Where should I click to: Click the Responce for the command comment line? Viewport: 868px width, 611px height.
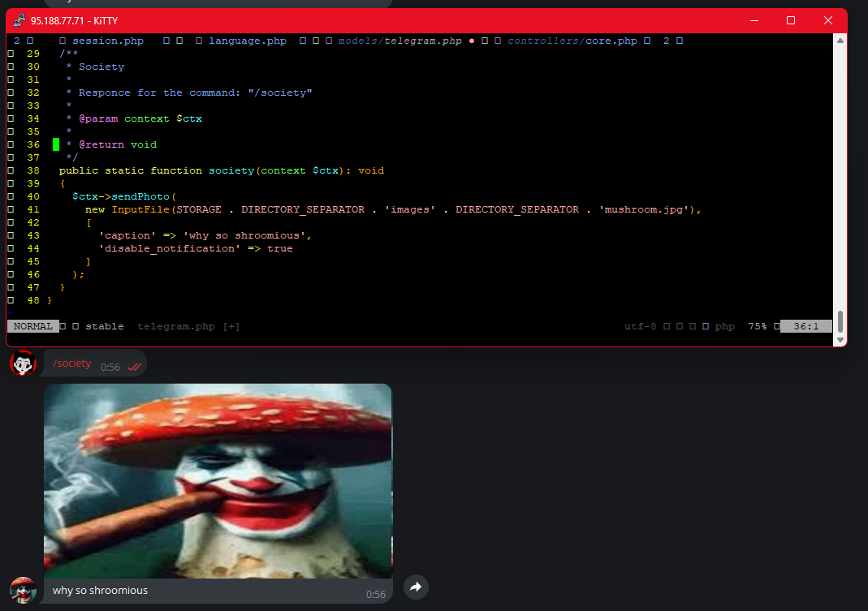click(196, 93)
